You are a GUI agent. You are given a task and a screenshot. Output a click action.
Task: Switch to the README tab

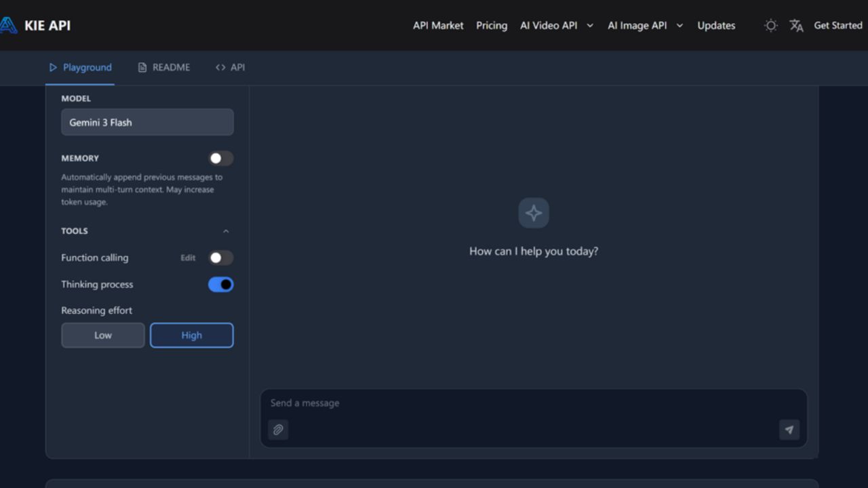click(x=164, y=68)
